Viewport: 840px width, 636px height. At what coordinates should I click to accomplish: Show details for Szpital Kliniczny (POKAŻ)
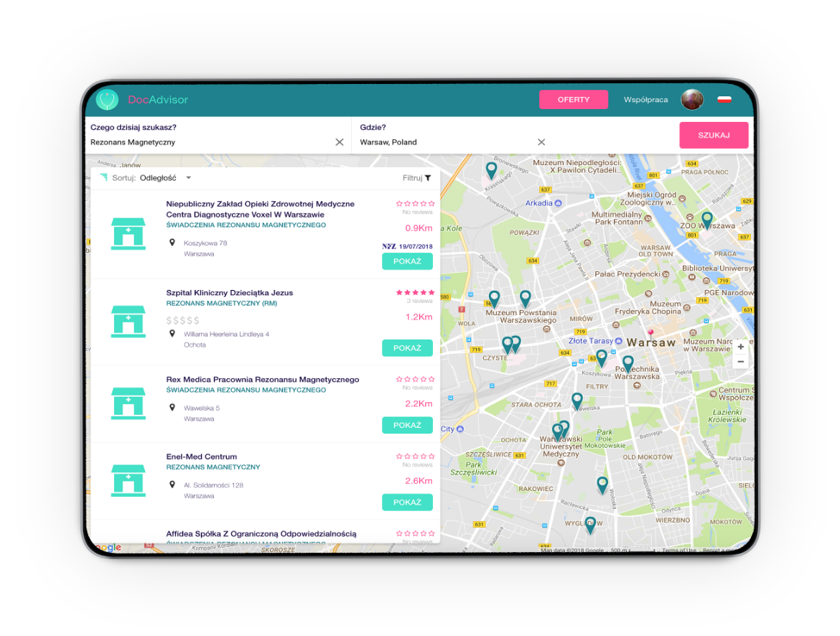[x=407, y=348]
